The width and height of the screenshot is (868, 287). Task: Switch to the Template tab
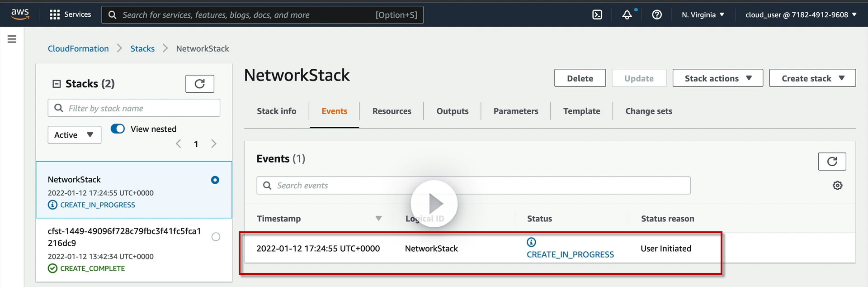pyautogui.click(x=581, y=111)
